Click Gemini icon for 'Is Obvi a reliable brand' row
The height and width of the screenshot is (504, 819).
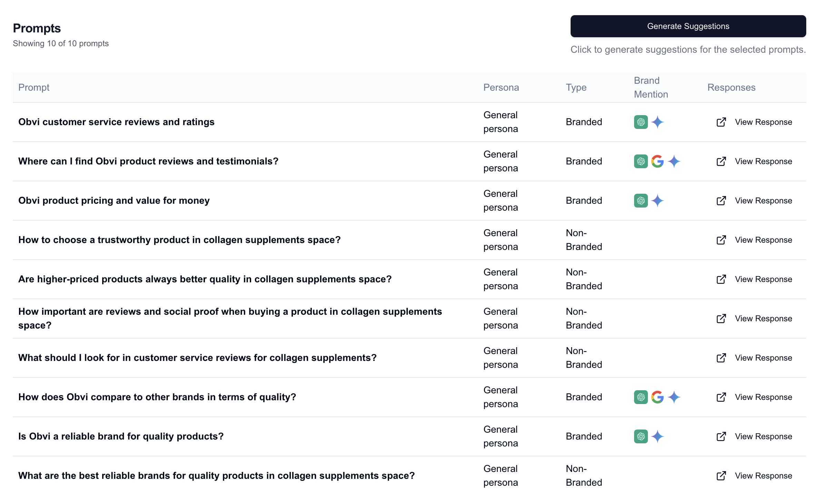(x=658, y=436)
